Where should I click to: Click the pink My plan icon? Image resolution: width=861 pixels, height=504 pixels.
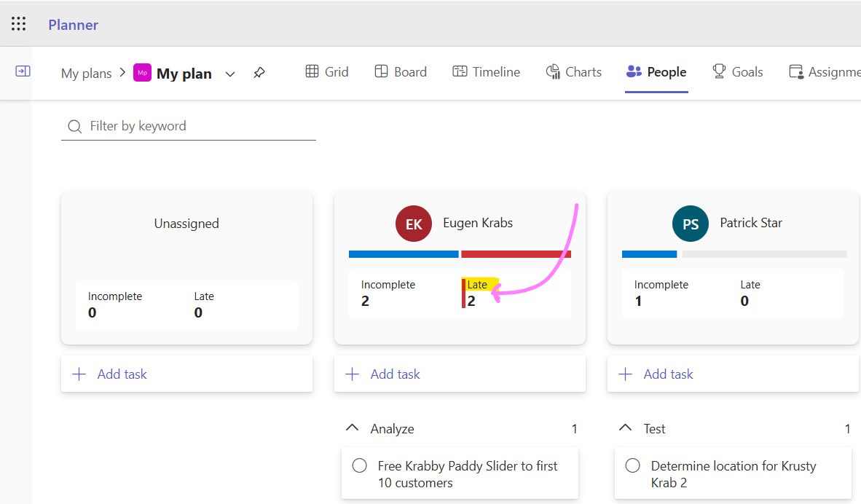[142, 73]
